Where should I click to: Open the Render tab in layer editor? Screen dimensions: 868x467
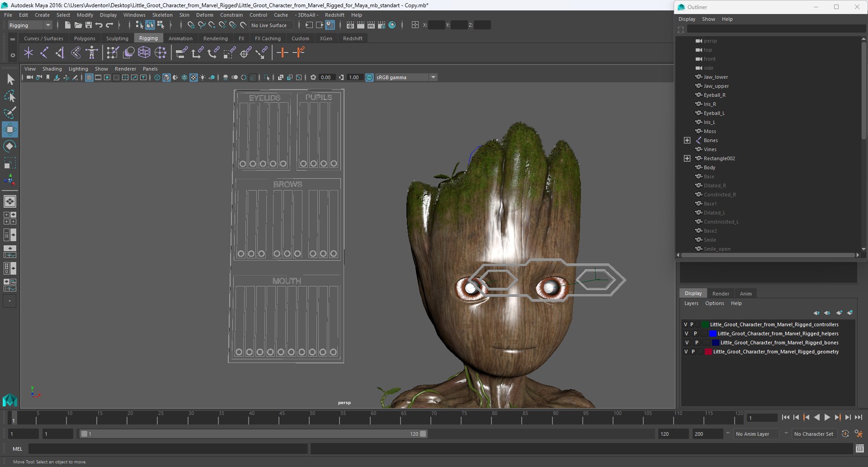pyautogui.click(x=721, y=294)
